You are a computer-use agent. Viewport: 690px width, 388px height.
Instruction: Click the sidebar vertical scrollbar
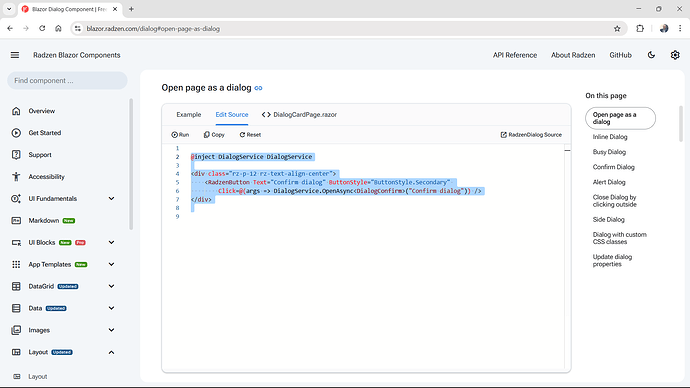pos(131,164)
